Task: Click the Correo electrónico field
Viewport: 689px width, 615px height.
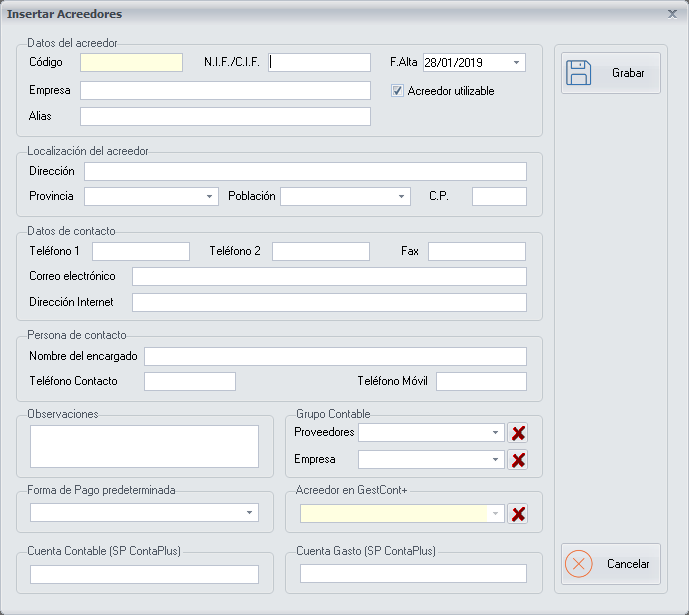Action: [329, 276]
